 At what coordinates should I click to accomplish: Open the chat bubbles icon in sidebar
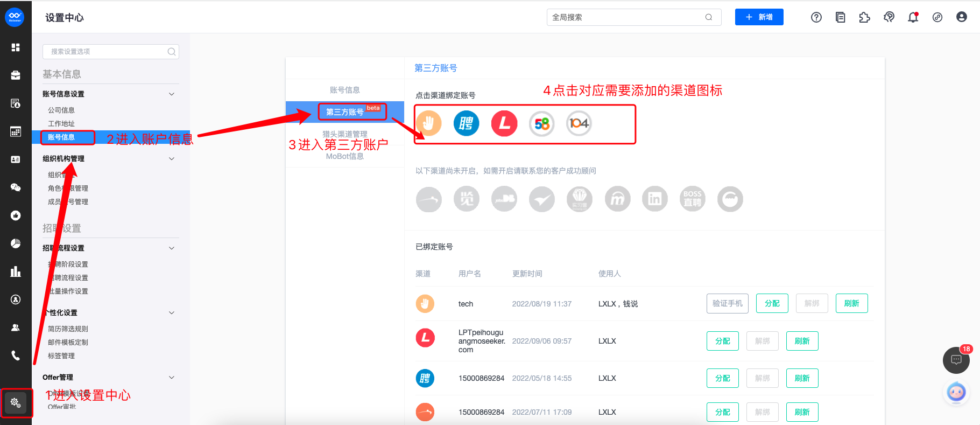tap(16, 187)
